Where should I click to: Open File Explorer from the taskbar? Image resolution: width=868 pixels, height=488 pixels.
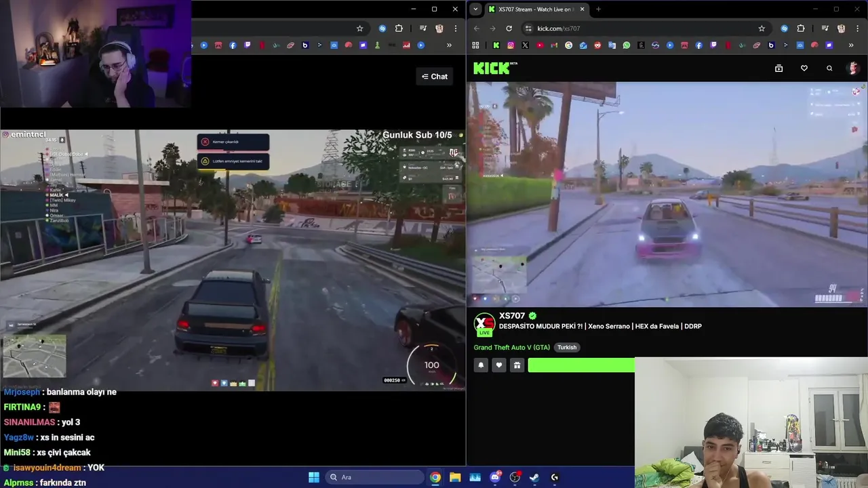click(x=455, y=477)
